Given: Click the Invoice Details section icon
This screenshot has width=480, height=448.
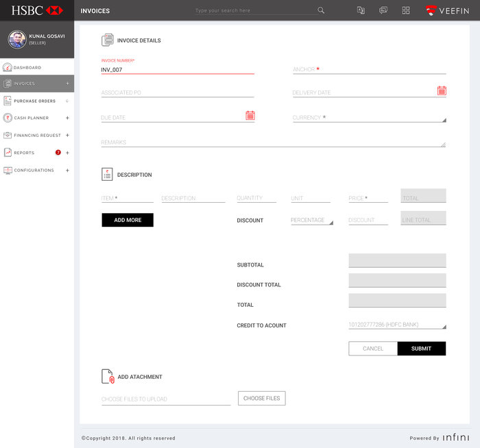Looking at the screenshot, I should [108, 40].
